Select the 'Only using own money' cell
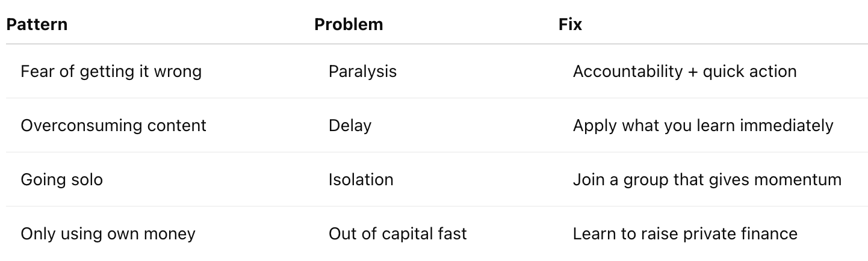The image size is (868, 261). 108,234
